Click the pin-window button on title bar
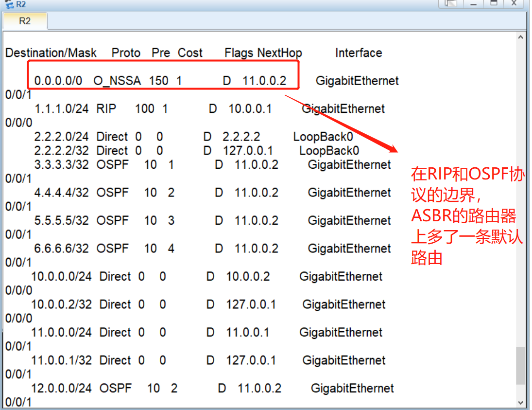 point(450,4)
